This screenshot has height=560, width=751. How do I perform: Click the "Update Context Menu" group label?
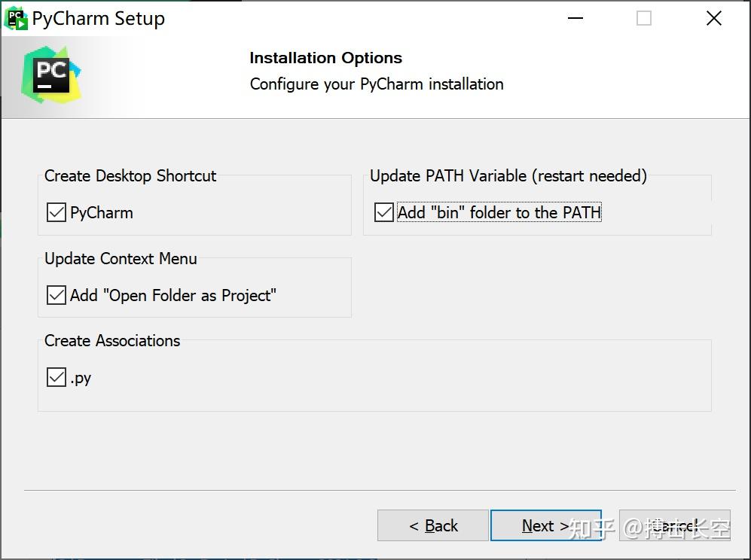[x=121, y=259]
